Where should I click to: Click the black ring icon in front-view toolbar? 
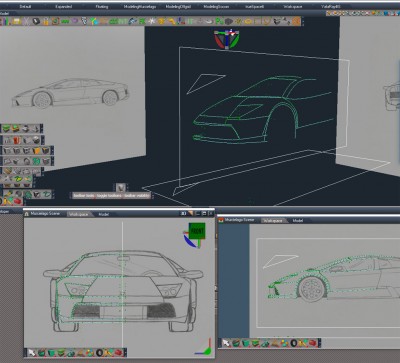coord(99,352)
